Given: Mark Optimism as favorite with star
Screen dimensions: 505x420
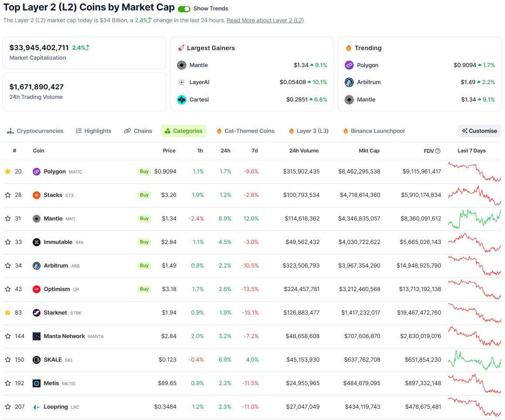Looking at the screenshot, I should tap(8, 289).
